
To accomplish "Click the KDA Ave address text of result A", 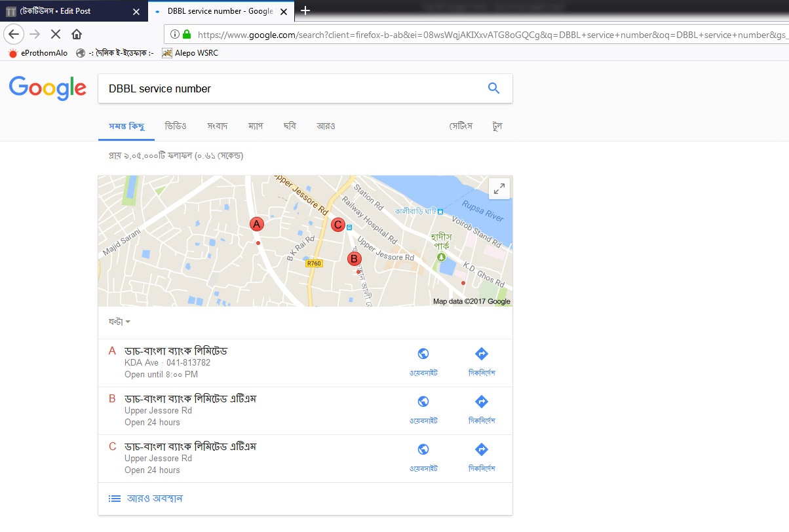I will pyautogui.click(x=142, y=363).
